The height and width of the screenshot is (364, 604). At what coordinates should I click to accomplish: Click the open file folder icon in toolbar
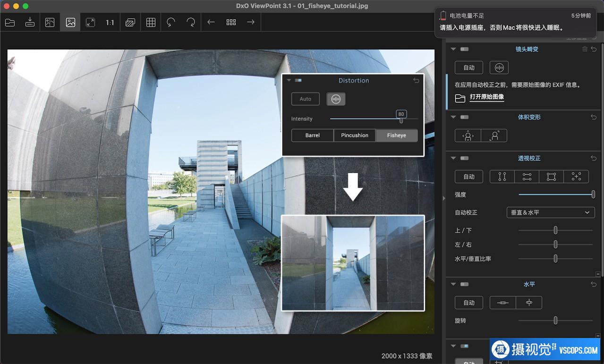click(x=10, y=22)
